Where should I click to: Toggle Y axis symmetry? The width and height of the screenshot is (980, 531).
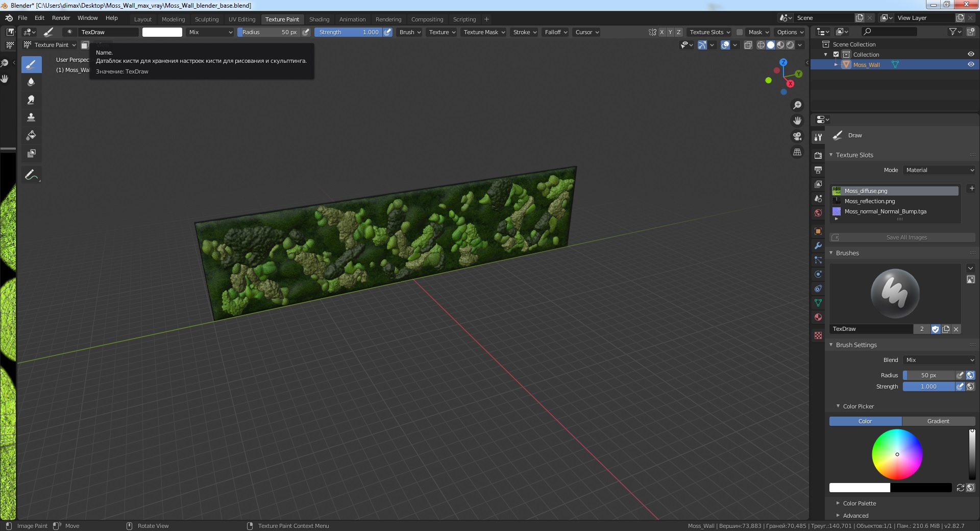670,32
